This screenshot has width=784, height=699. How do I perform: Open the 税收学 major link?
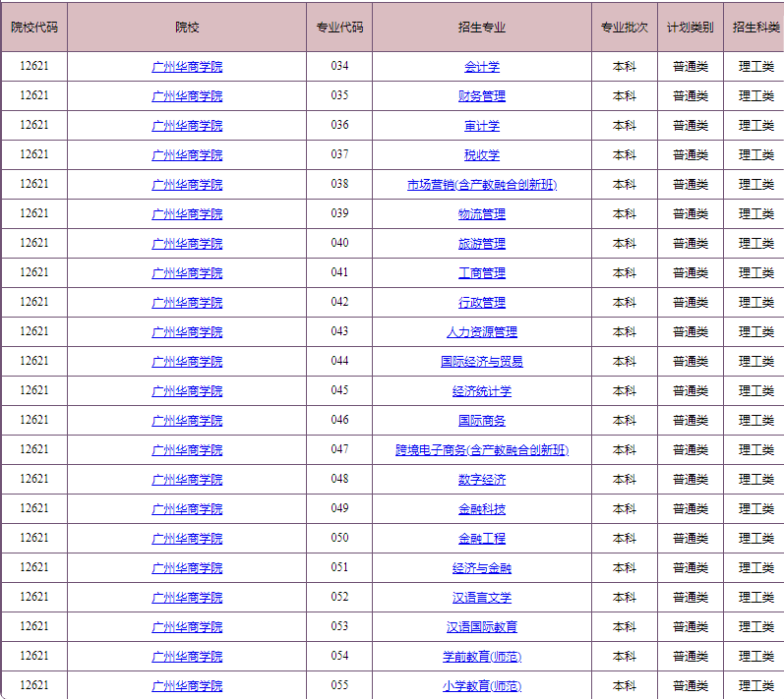481,155
